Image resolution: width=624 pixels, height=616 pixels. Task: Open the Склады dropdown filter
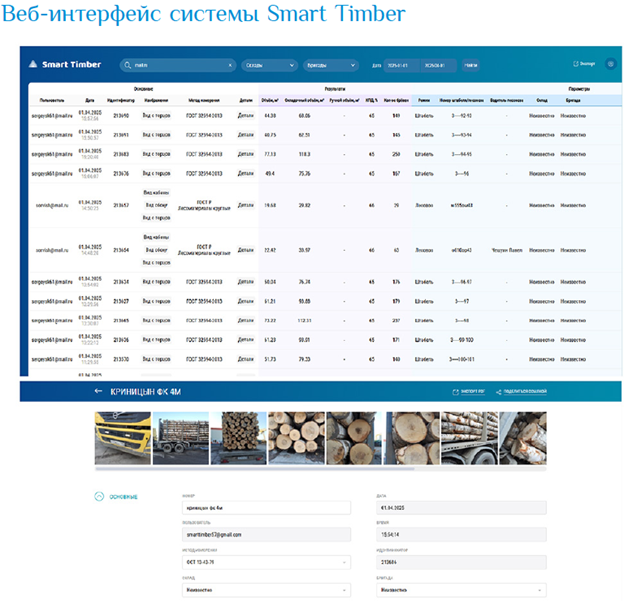click(x=269, y=65)
